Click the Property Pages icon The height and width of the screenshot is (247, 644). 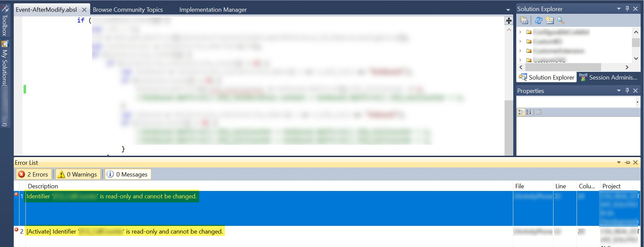point(539,112)
